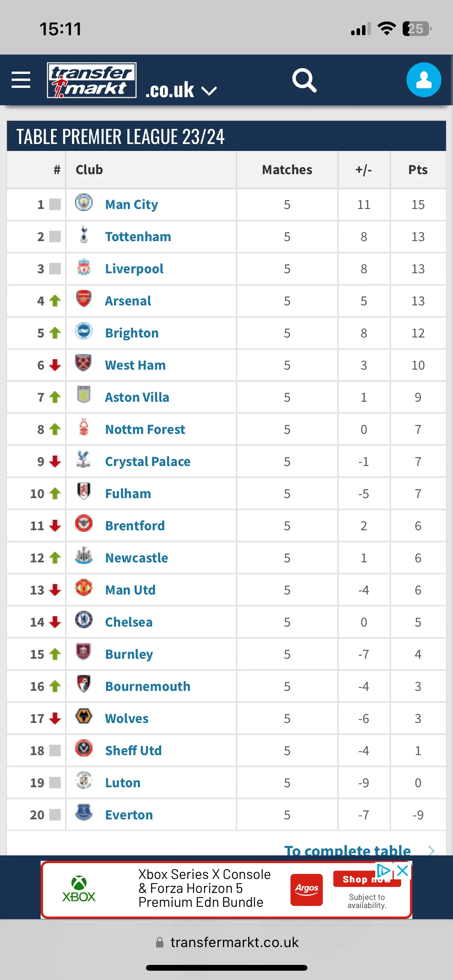Tap the Arsenal club crest
The height and width of the screenshot is (980, 453).
click(x=84, y=299)
